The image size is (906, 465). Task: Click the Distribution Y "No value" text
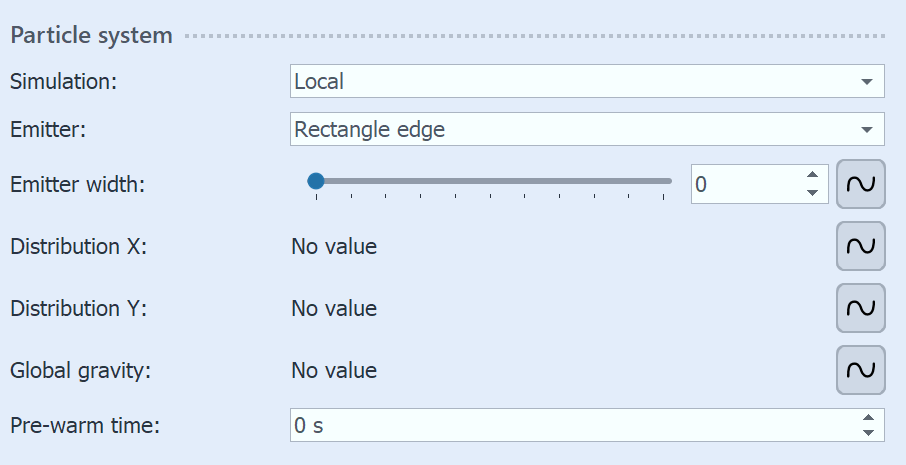pos(334,308)
